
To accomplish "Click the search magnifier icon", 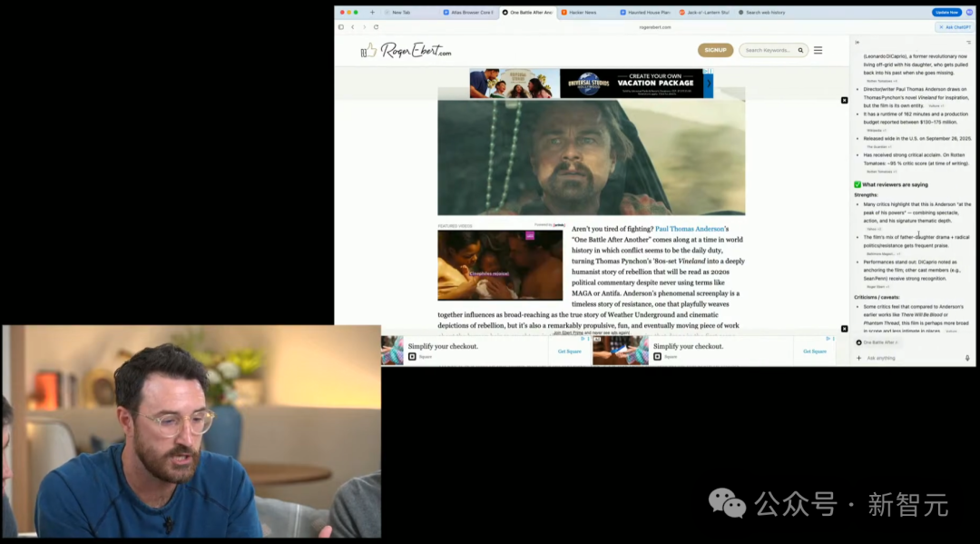I will click(800, 51).
